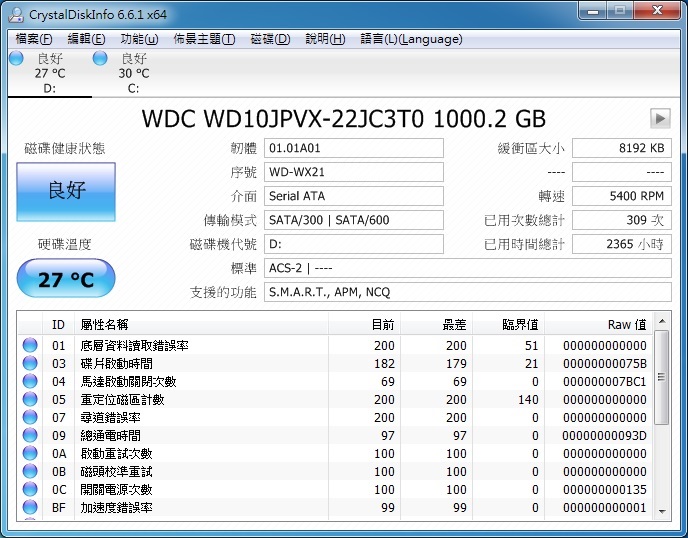Click the 韌體 firmware field 01.01A01
688x538 pixels.
[354, 148]
